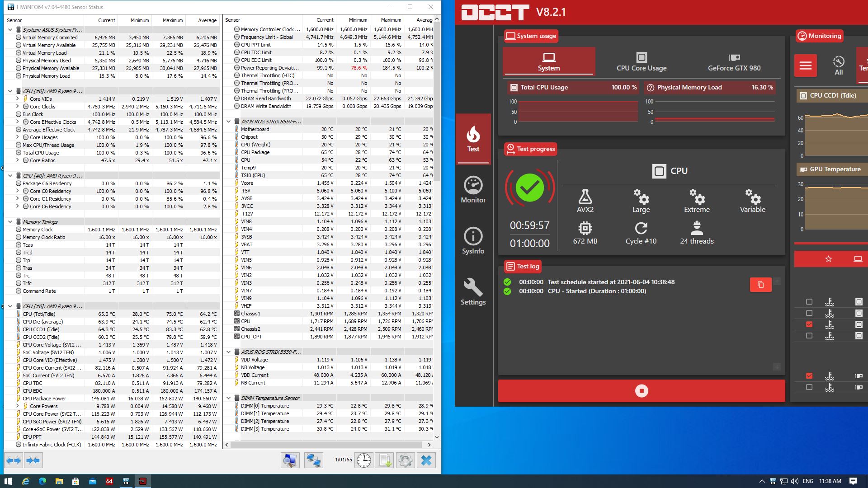Stop the running OCCT test
This screenshot has width=868, height=488.
point(642,391)
